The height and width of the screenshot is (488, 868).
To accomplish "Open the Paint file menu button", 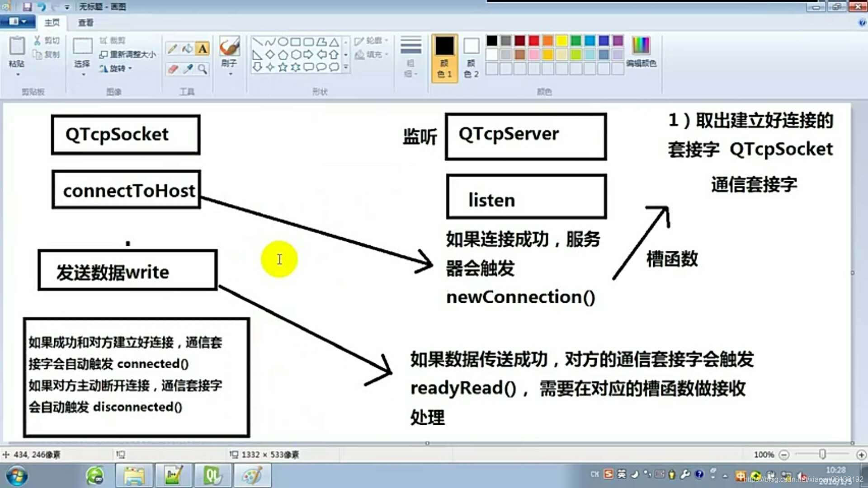I will [17, 22].
